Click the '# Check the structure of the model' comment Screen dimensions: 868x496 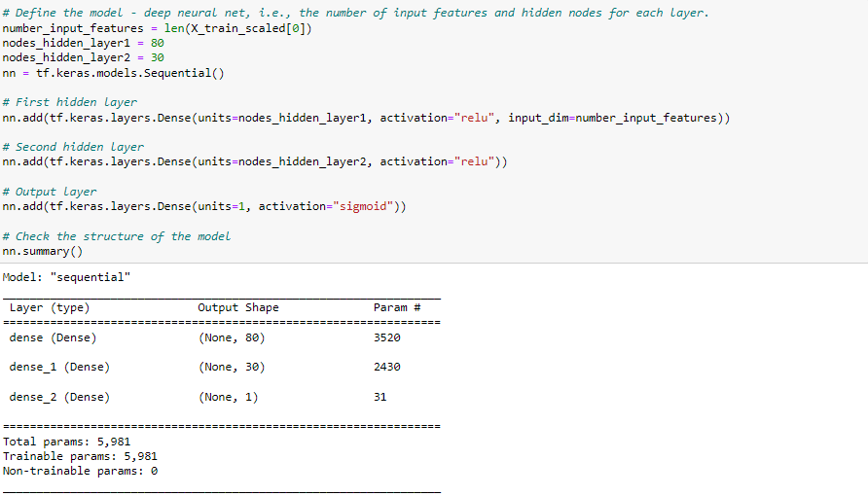click(x=116, y=236)
